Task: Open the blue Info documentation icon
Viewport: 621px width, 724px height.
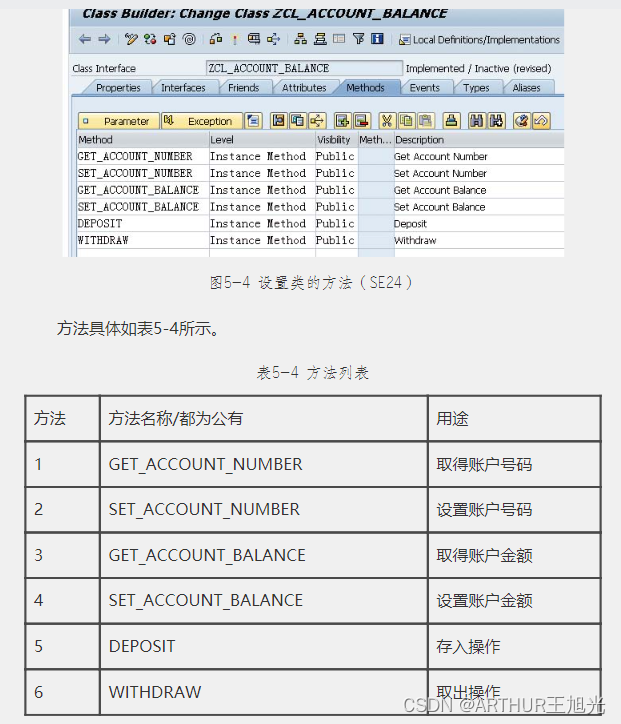Action: 377,39
